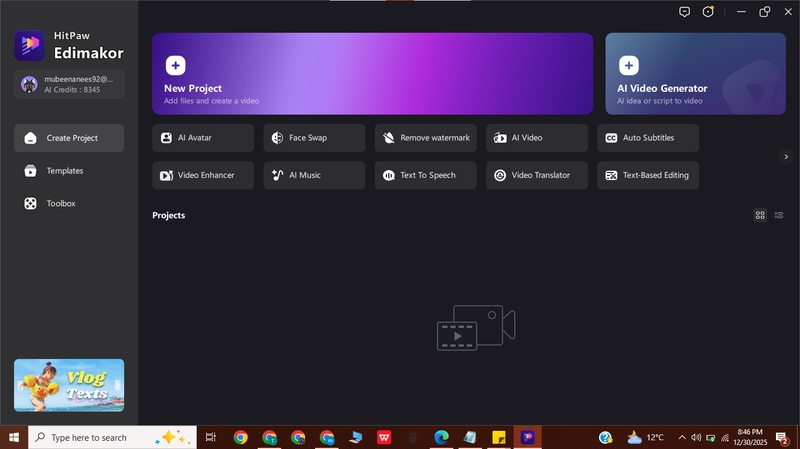Image resolution: width=800 pixels, height=449 pixels.
Task: Open the Sticky Notes taskbar icon
Action: [498, 437]
